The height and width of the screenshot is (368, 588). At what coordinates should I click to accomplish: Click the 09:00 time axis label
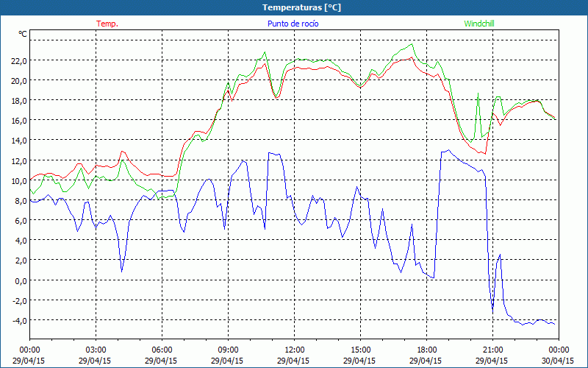coord(229,350)
